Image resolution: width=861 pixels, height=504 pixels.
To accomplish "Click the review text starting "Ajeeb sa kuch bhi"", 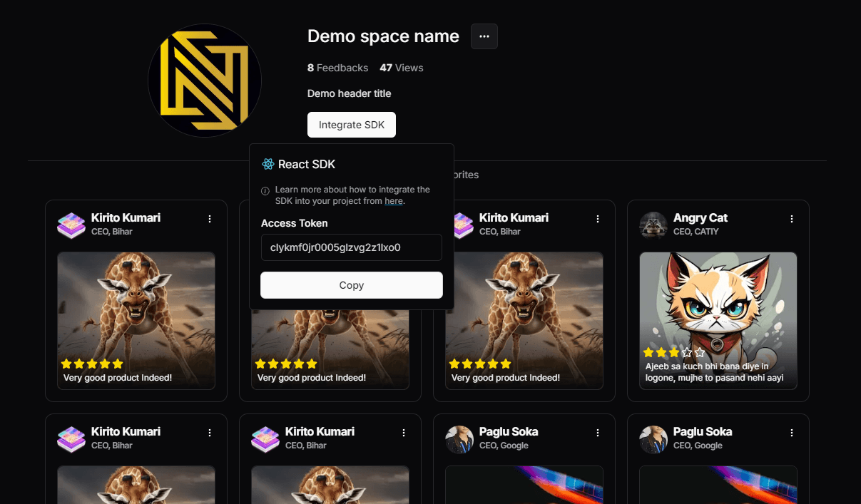I will click(714, 372).
